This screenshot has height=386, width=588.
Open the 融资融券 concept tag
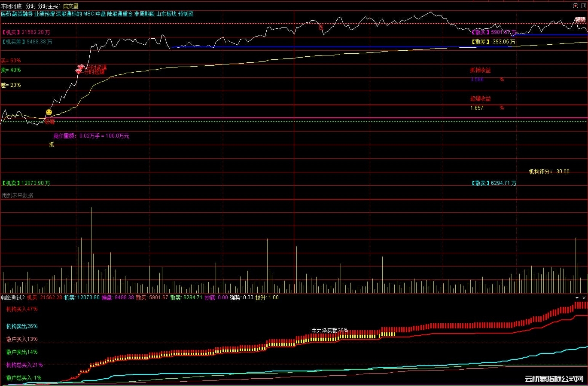22,14
